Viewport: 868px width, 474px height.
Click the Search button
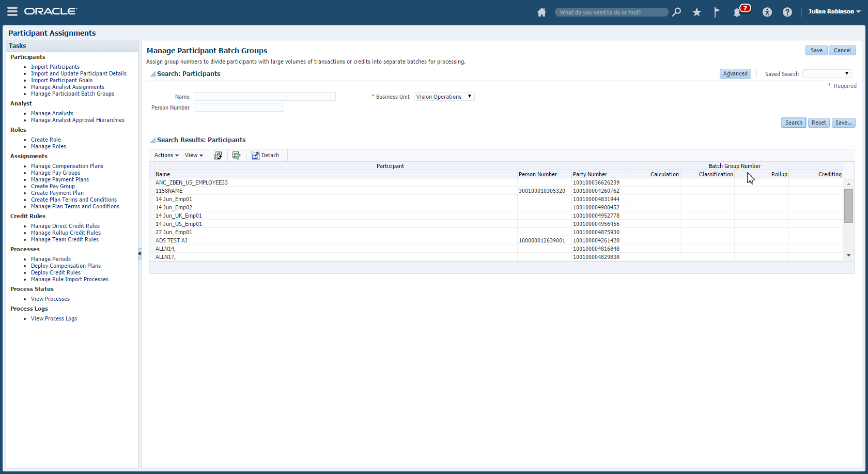tap(794, 123)
